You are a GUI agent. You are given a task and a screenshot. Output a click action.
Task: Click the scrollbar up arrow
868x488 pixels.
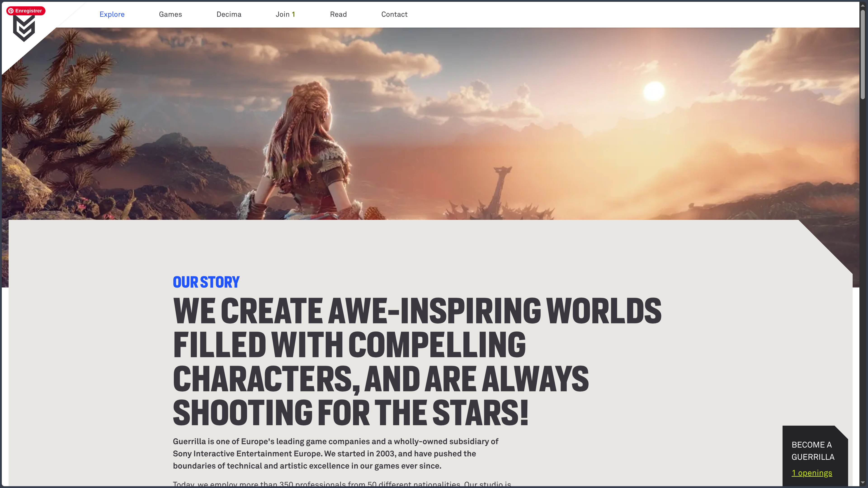[x=863, y=5]
